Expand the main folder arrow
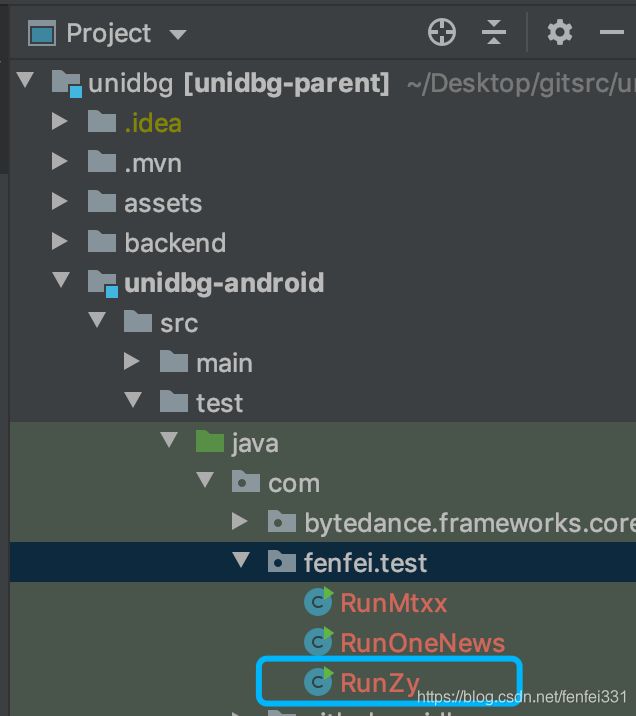The image size is (636, 716). (131, 362)
